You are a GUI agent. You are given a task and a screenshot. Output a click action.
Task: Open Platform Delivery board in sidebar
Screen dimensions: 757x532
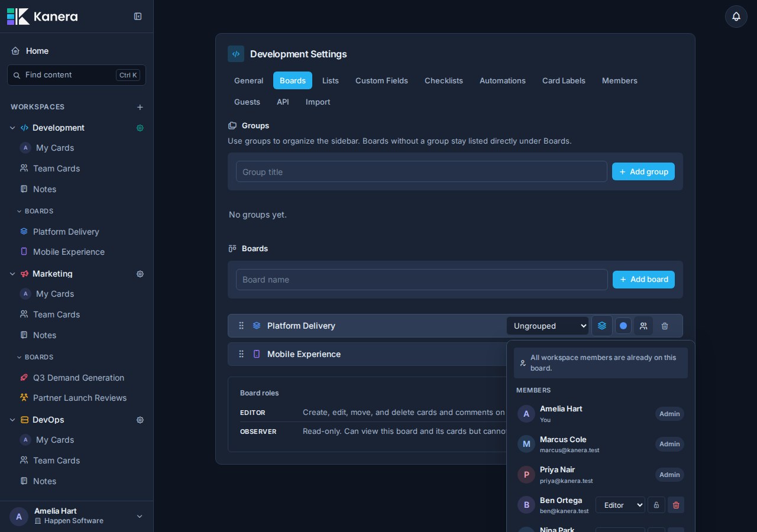[x=66, y=232]
